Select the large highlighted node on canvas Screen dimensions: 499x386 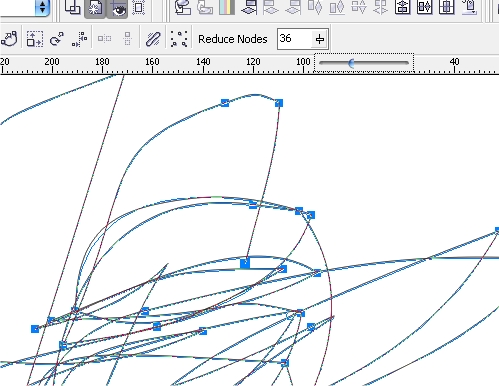(x=245, y=263)
